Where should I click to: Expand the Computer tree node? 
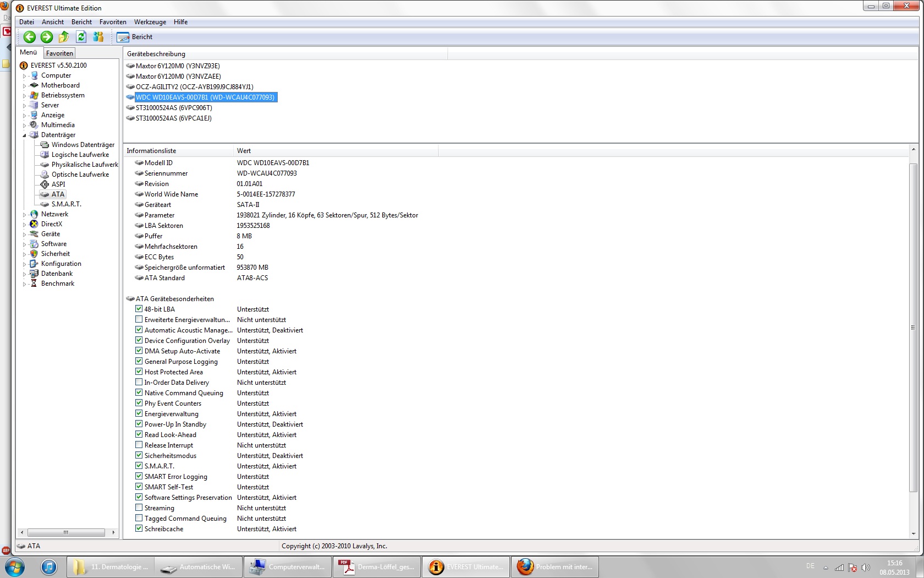point(24,76)
